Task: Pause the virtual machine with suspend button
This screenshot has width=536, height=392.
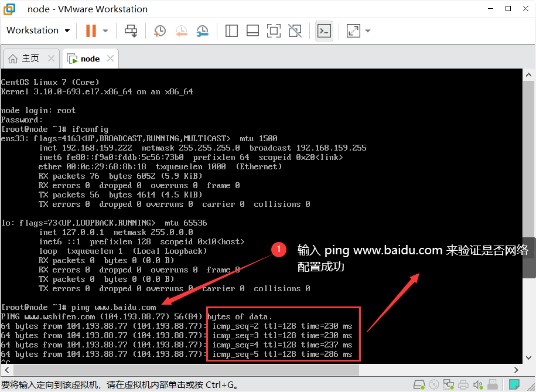Action: 91,31
